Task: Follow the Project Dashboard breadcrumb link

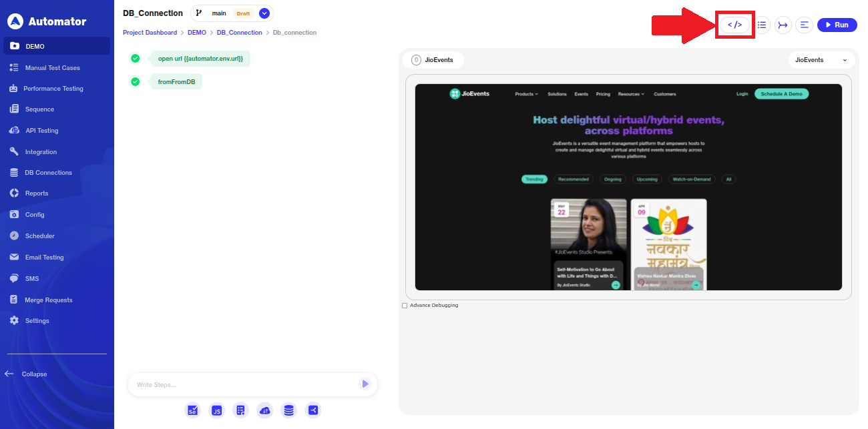Action: [150, 33]
